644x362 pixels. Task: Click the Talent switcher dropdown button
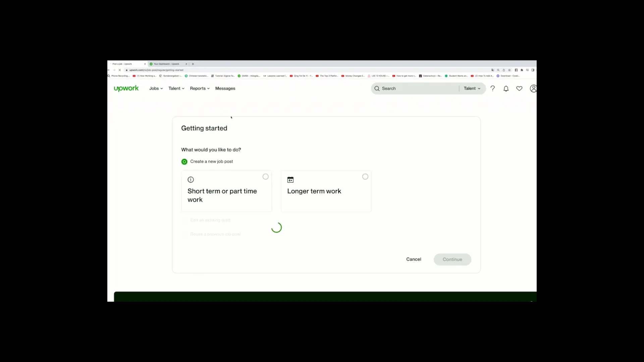(x=472, y=88)
